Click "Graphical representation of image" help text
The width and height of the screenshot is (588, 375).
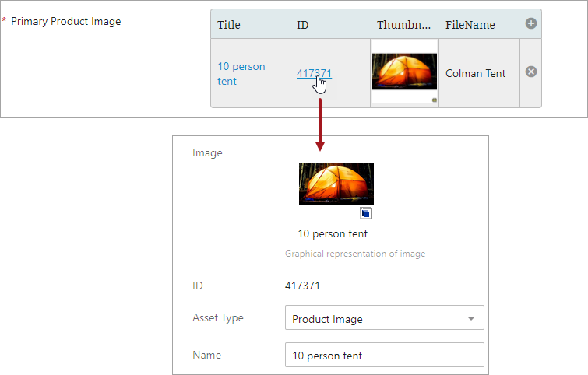[x=355, y=254]
